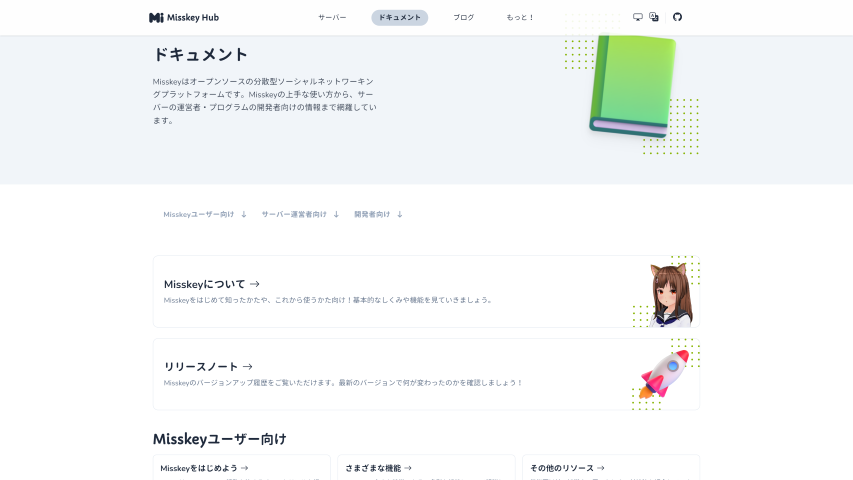Click down arrow beside サーバー運営者向け

point(336,214)
